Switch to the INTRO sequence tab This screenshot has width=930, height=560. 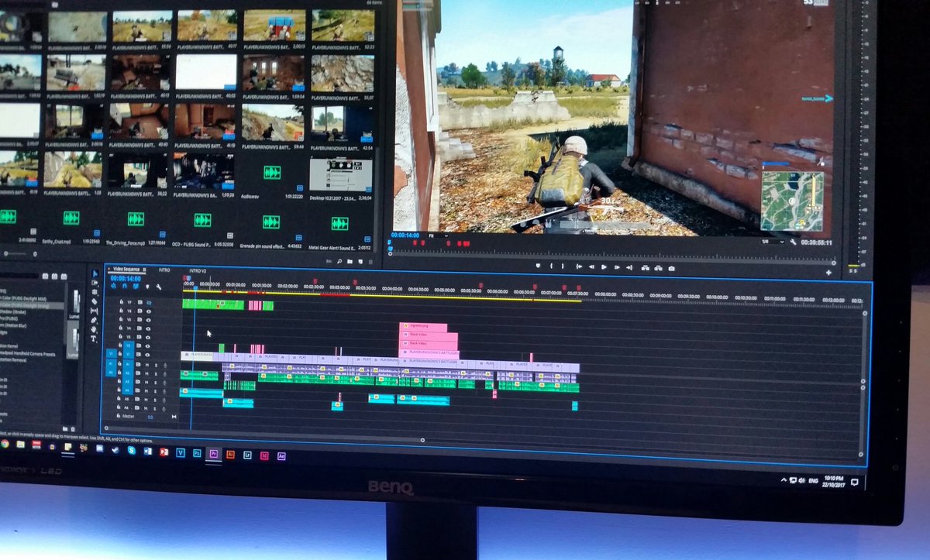[164, 270]
